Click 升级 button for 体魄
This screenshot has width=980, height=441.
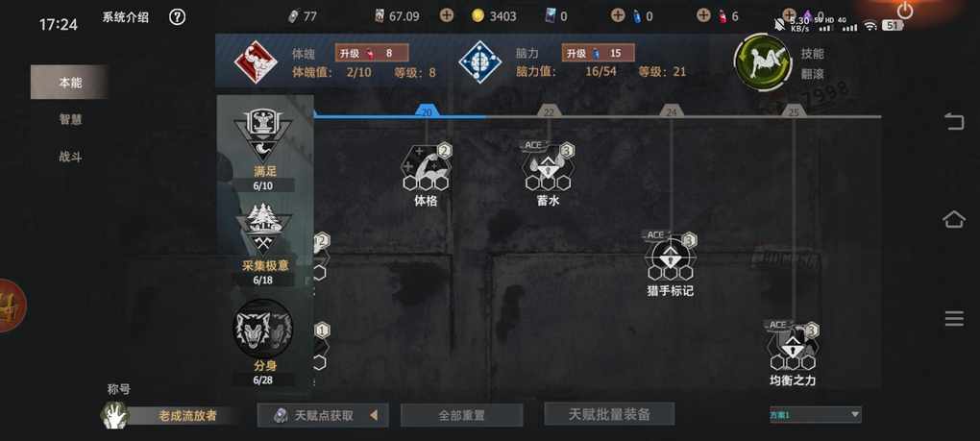tap(373, 53)
